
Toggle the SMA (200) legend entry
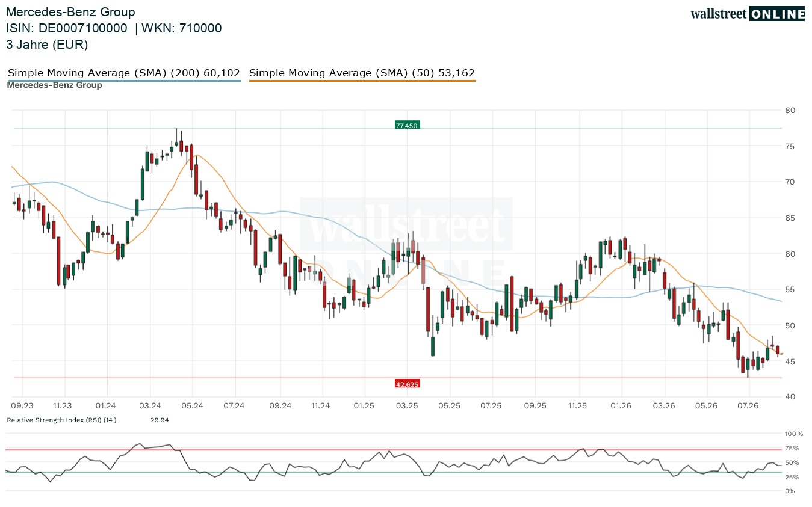tap(124, 73)
